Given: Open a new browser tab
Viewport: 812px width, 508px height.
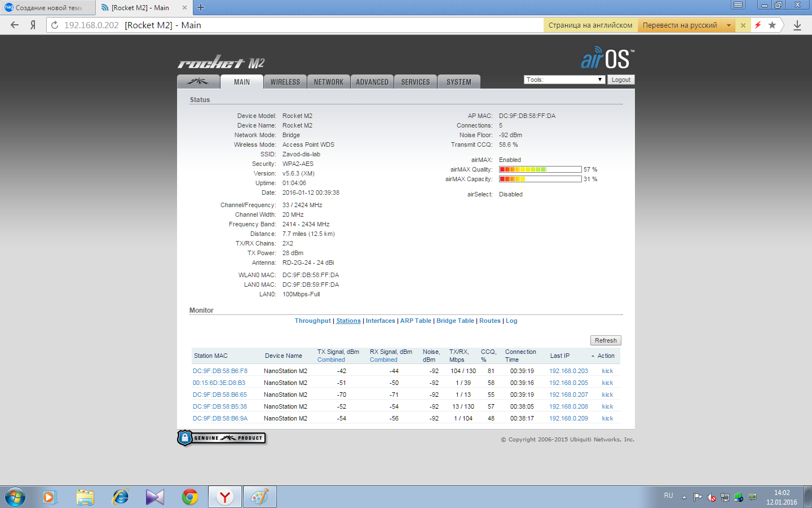Looking at the screenshot, I should [201, 7].
